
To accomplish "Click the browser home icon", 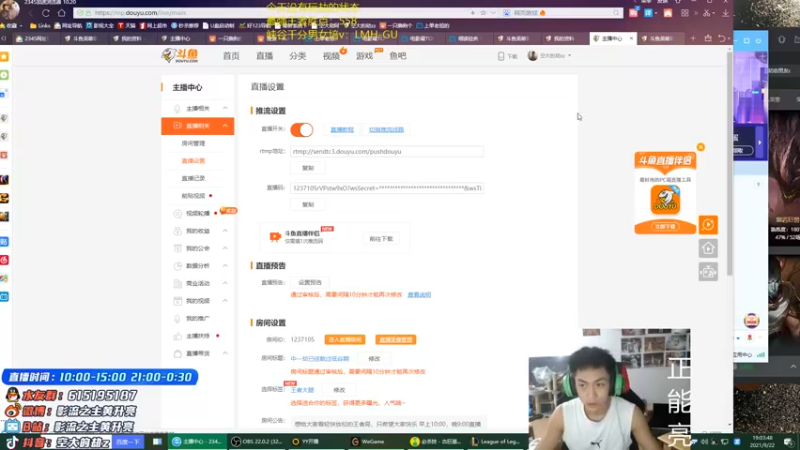I will tap(61, 13).
